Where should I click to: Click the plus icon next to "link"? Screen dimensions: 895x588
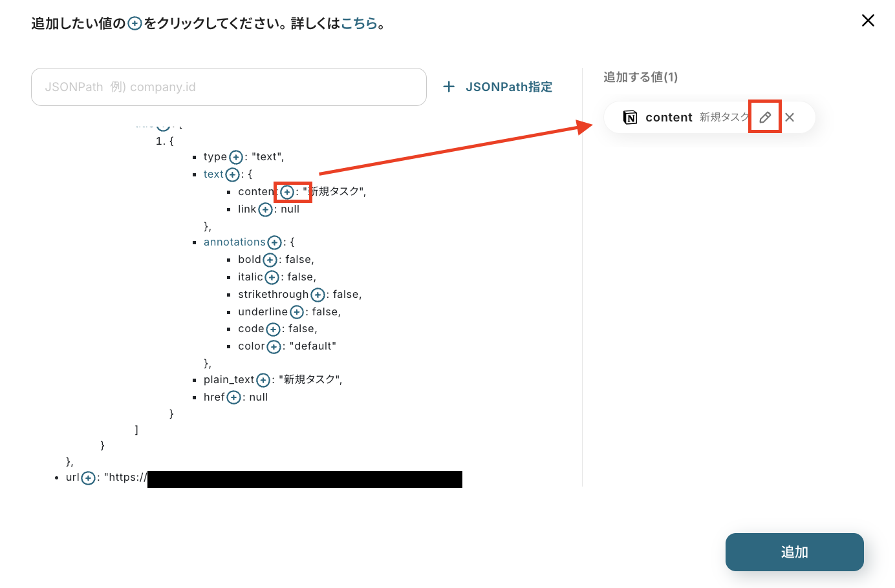click(265, 210)
